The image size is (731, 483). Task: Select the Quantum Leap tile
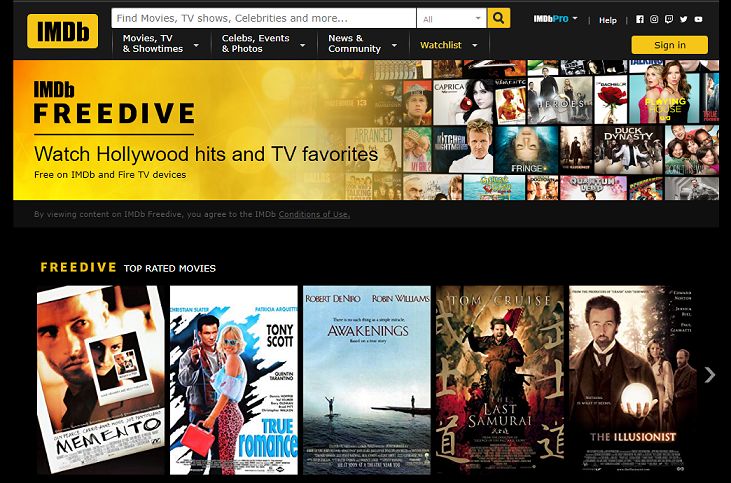(593, 187)
